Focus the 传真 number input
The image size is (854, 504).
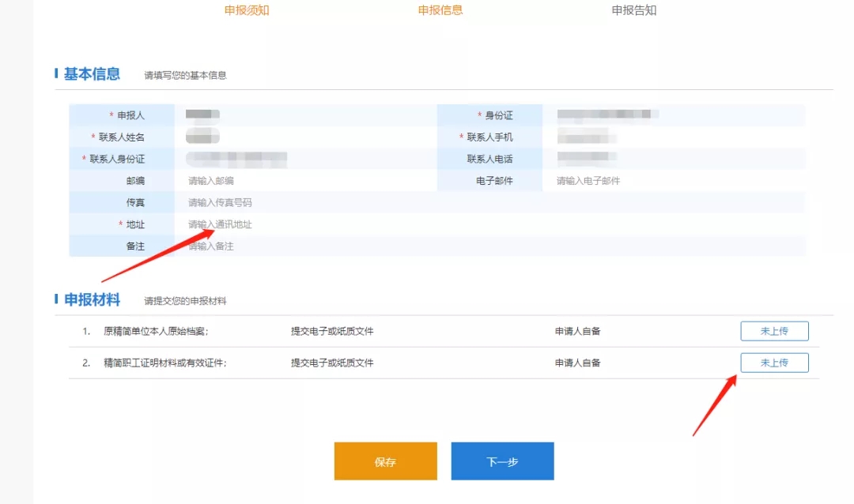(x=489, y=202)
